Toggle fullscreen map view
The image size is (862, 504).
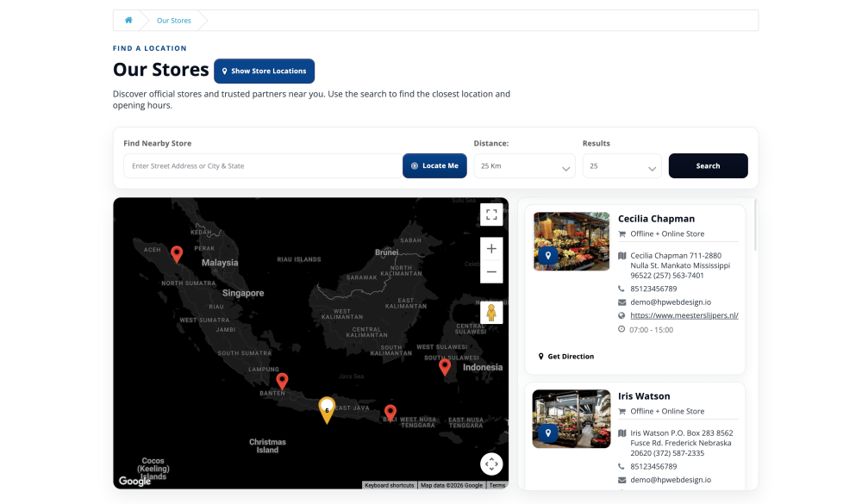[x=491, y=215]
